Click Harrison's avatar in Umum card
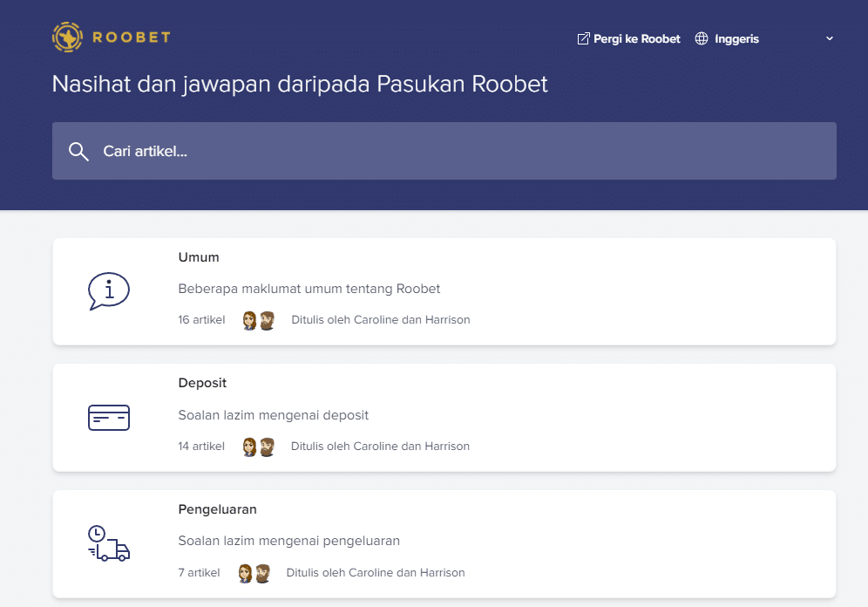 pos(267,320)
